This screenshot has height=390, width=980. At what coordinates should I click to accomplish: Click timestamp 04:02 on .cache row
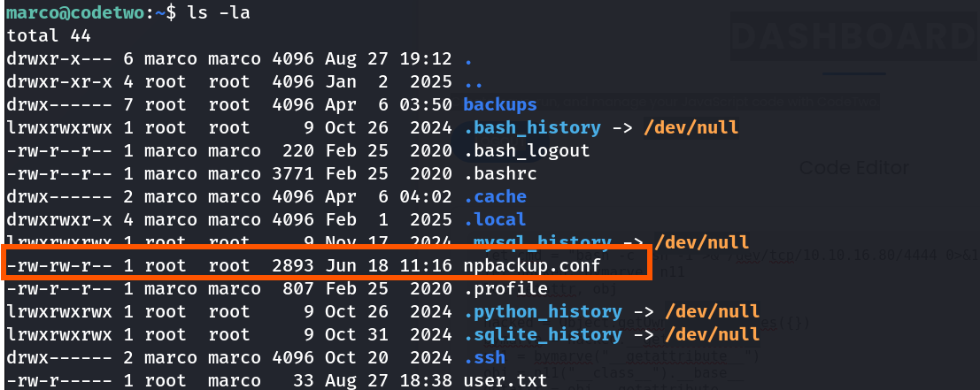pyautogui.click(x=426, y=196)
